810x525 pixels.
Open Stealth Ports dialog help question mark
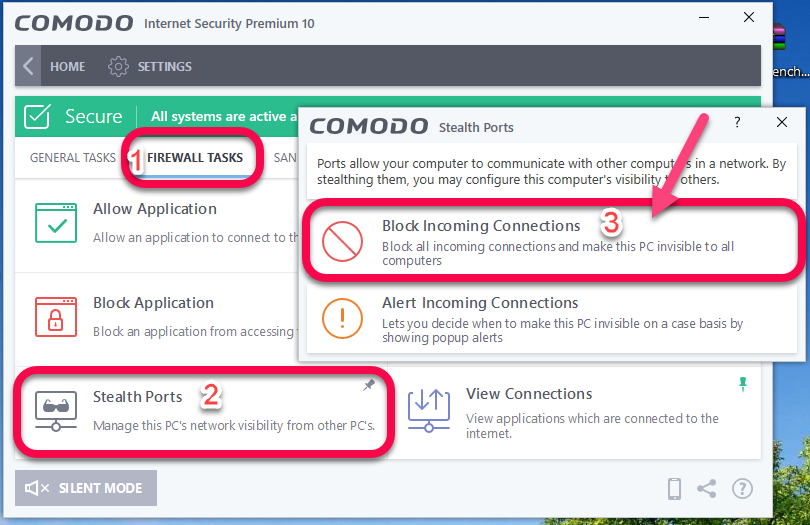pyautogui.click(x=737, y=122)
